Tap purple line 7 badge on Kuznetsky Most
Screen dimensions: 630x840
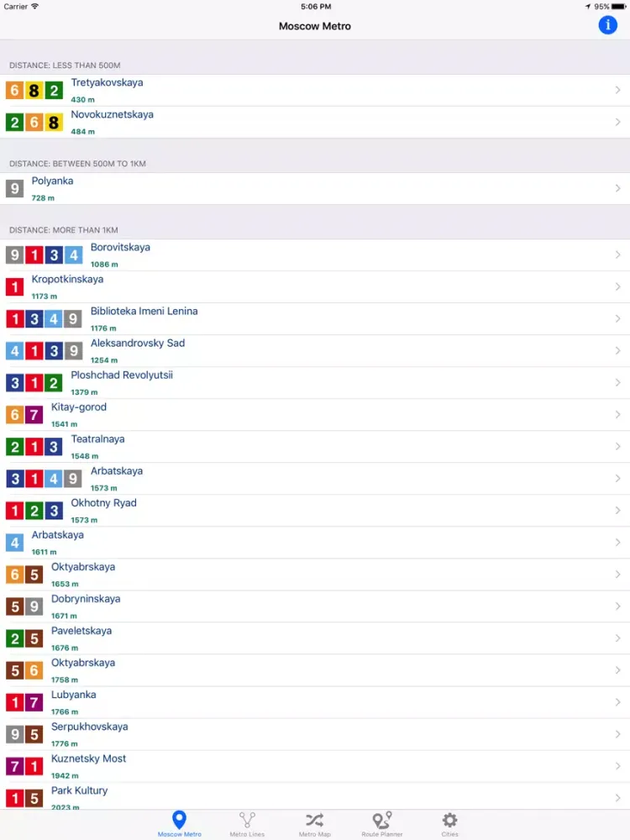[x=14, y=767]
